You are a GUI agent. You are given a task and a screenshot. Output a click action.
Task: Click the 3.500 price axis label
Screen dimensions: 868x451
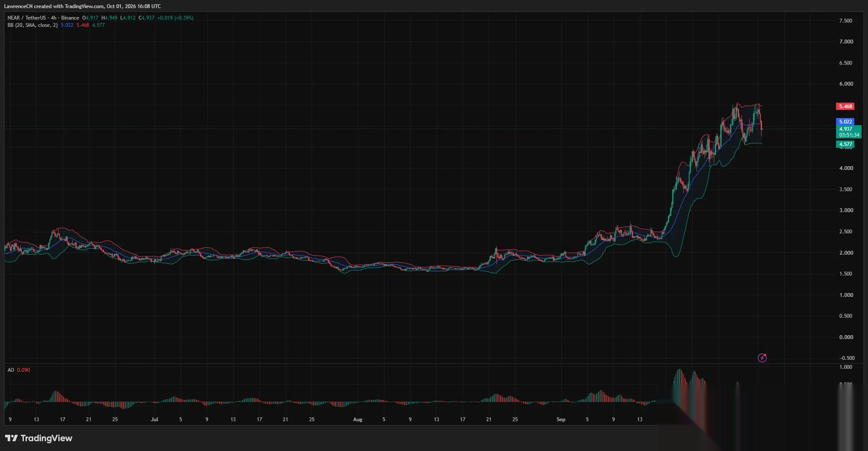pyautogui.click(x=846, y=190)
